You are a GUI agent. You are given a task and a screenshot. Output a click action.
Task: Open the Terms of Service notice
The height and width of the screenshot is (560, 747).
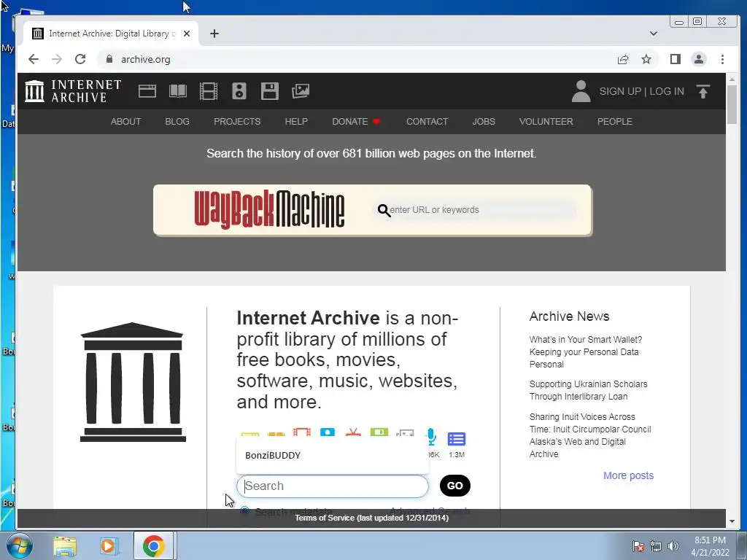(x=371, y=518)
